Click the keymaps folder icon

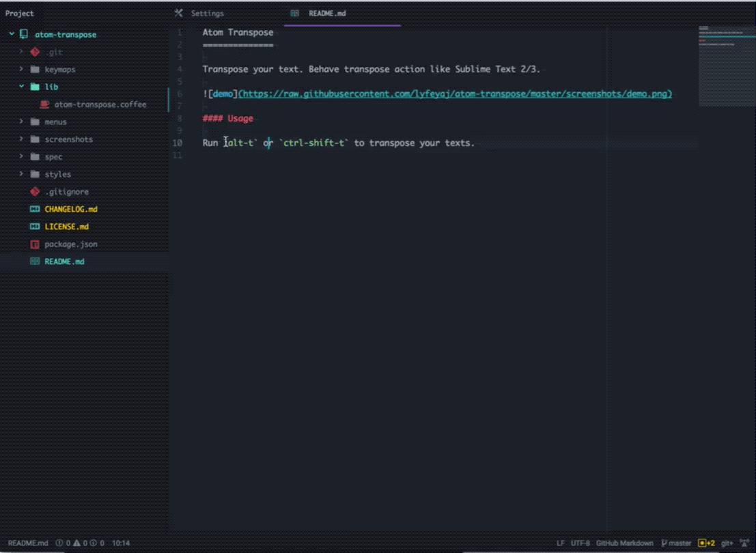pyautogui.click(x=35, y=70)
